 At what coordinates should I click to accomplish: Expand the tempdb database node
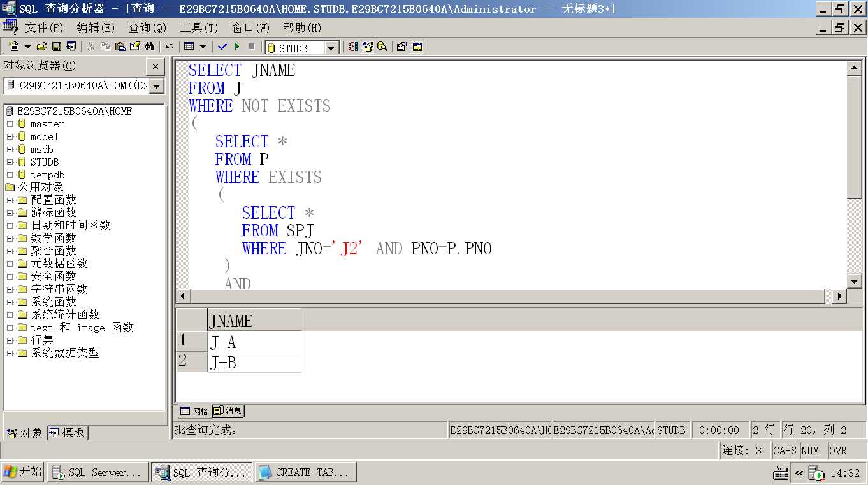point(10,175)
